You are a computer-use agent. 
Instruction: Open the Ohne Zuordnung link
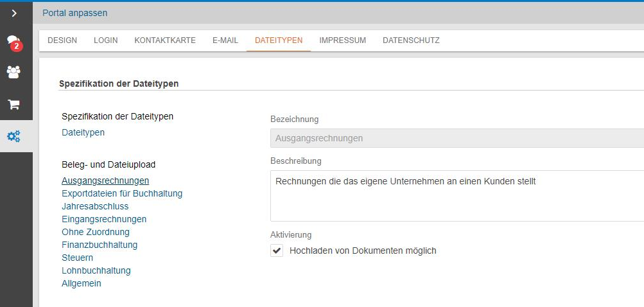pyautogui.click(x=96, y=232)
